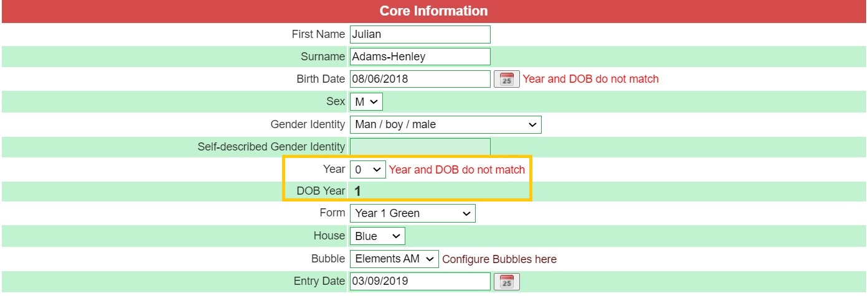The image size is (868, 296).
Task: Click the Core Information header
Action: coord(433,11)
